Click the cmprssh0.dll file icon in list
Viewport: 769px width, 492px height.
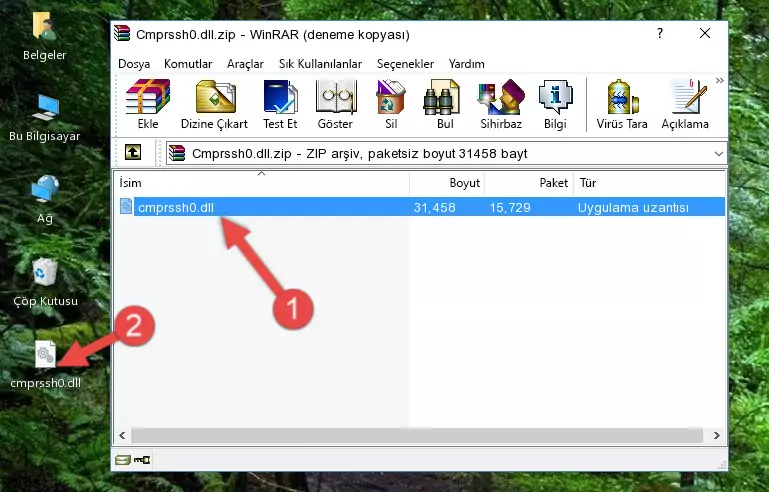(x=126, y=206)
